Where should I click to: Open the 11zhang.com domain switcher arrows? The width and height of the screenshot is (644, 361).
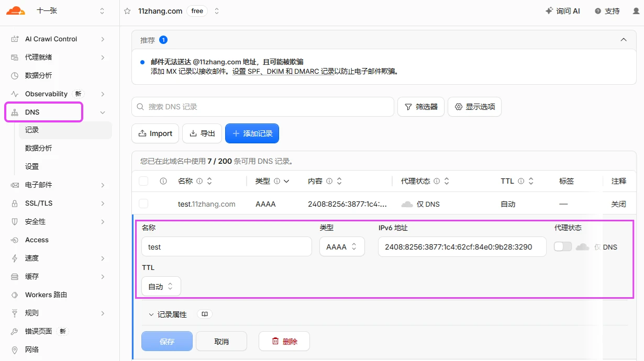(x=217, y=11)
